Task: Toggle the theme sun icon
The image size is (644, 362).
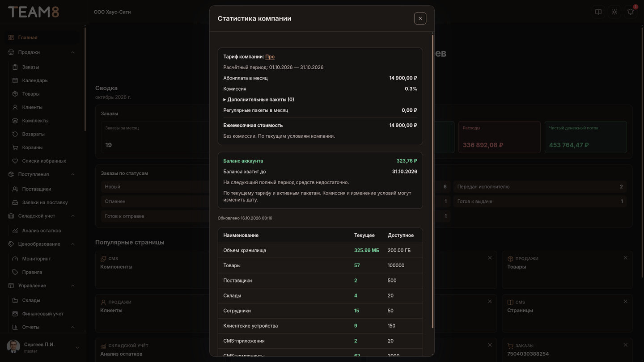Action: 614,12
